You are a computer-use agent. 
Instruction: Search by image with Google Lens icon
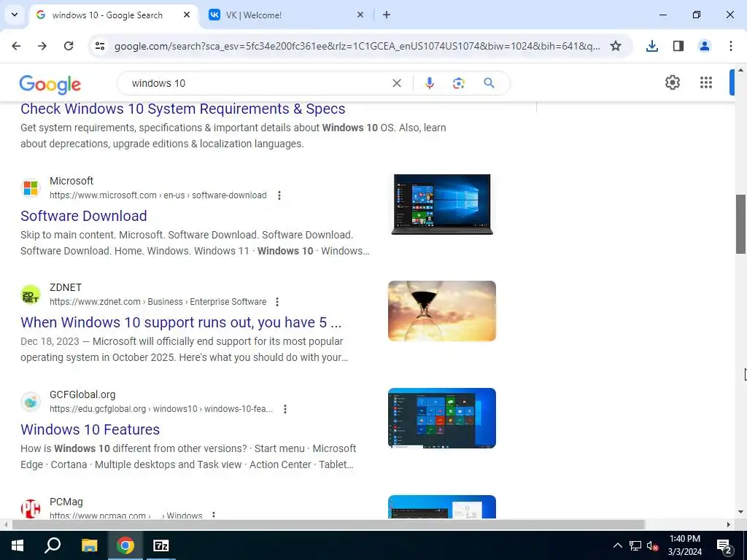(x=458, y=83)
